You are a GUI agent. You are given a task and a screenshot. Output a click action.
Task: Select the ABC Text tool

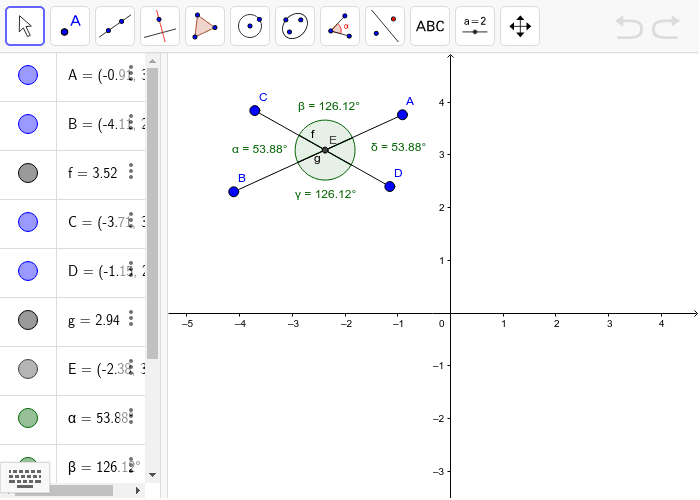click(x=430, y=26)
